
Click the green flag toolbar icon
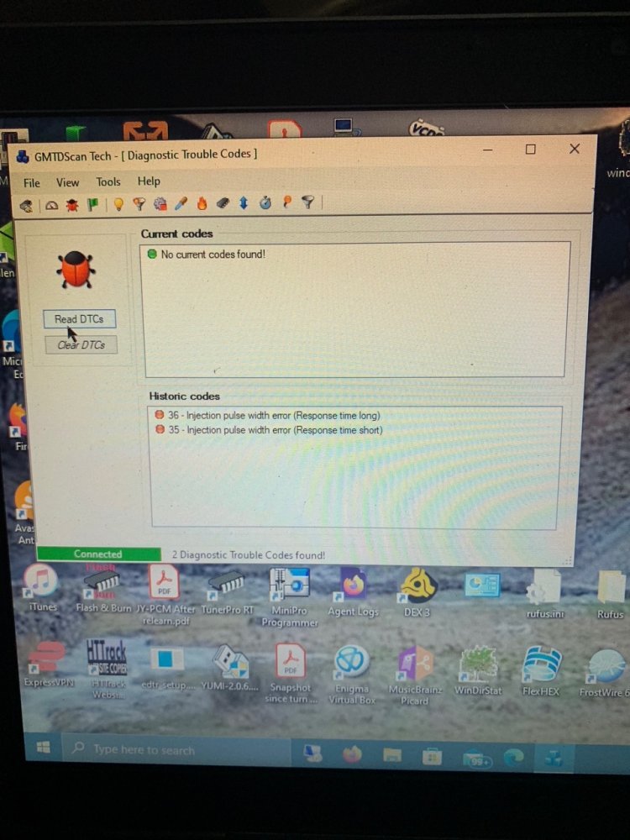coord(93,204)
